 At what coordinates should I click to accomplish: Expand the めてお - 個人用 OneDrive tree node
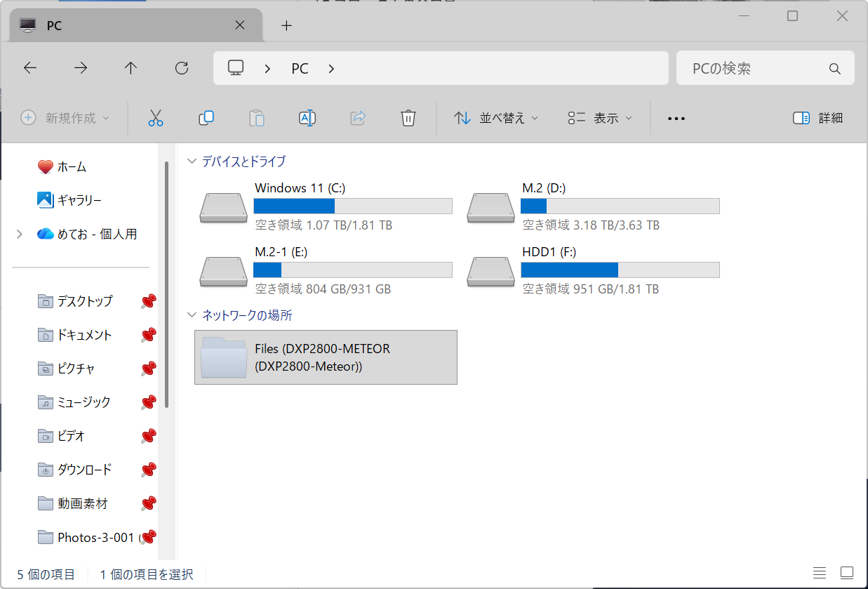20,234
